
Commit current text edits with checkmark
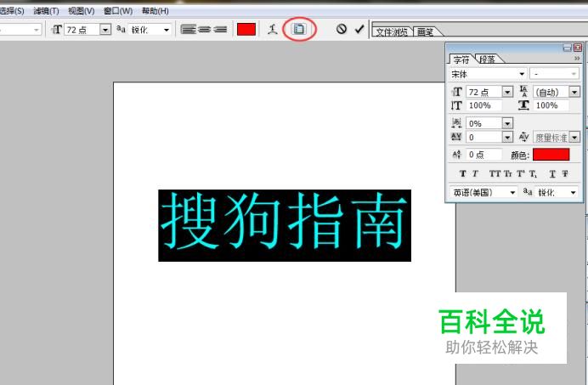coord(359,29)
